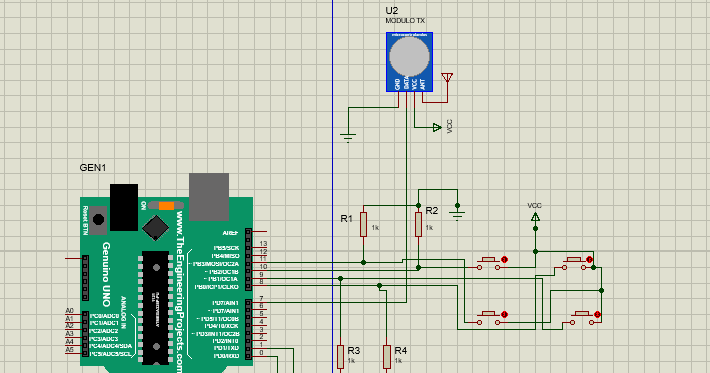
Task: Click the gray USB connector on the Arduino
Action: pos(209,196)
